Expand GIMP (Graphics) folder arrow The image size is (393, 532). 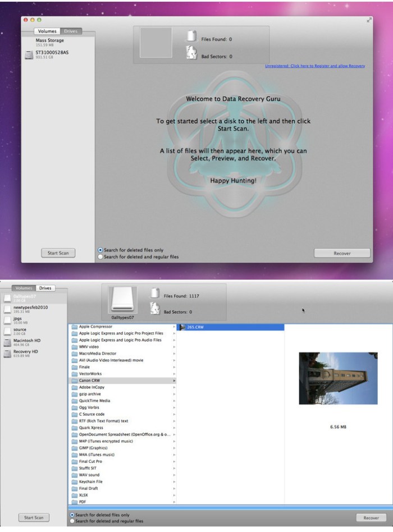pos(174,448)
